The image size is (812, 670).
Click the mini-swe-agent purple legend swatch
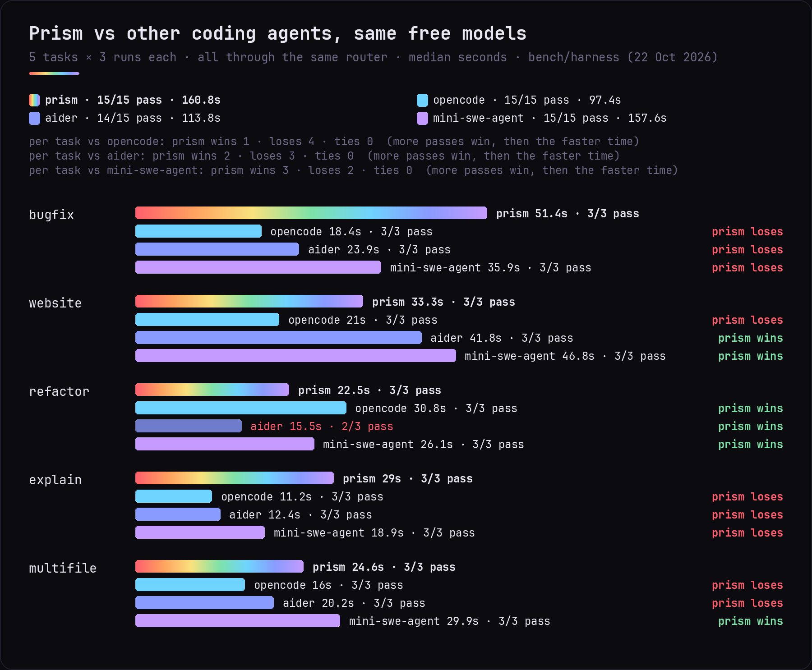click(422, 118)
